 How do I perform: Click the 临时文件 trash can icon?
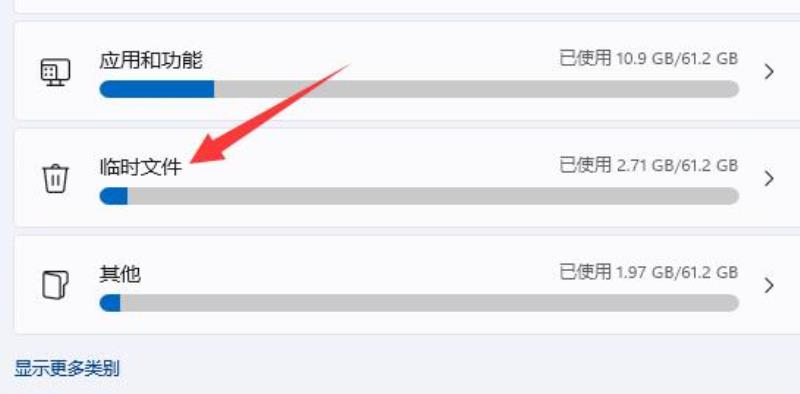coord(55,179)
